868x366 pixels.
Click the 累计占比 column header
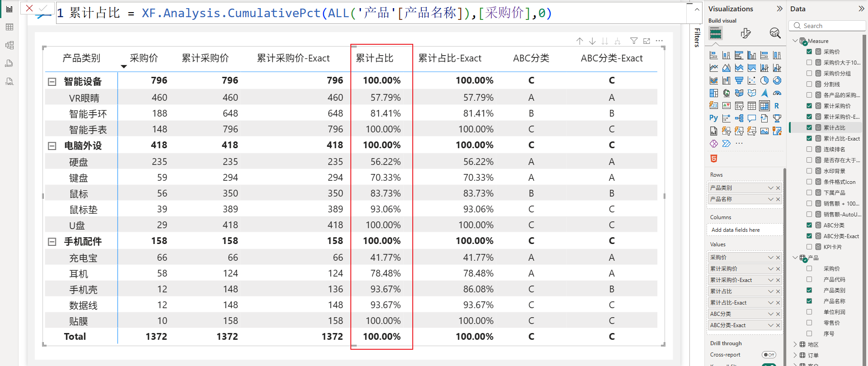[374, 58]
